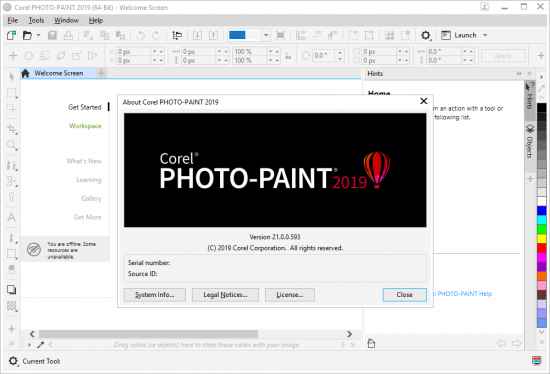Click the dropdown arrow of the zoom combo
The width and height of the screenshot is (550, 374).
tap(266, 35)
